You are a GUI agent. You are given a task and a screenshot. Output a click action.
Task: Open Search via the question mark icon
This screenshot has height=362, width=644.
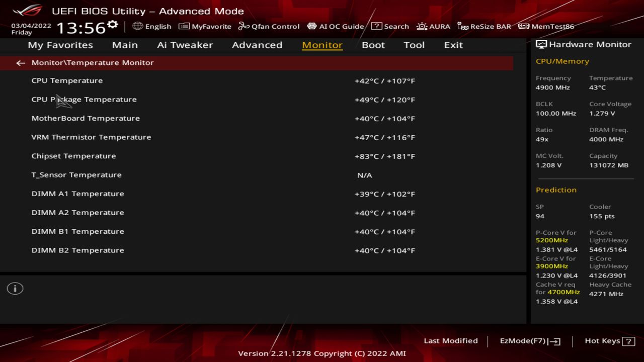click(376, 26)
